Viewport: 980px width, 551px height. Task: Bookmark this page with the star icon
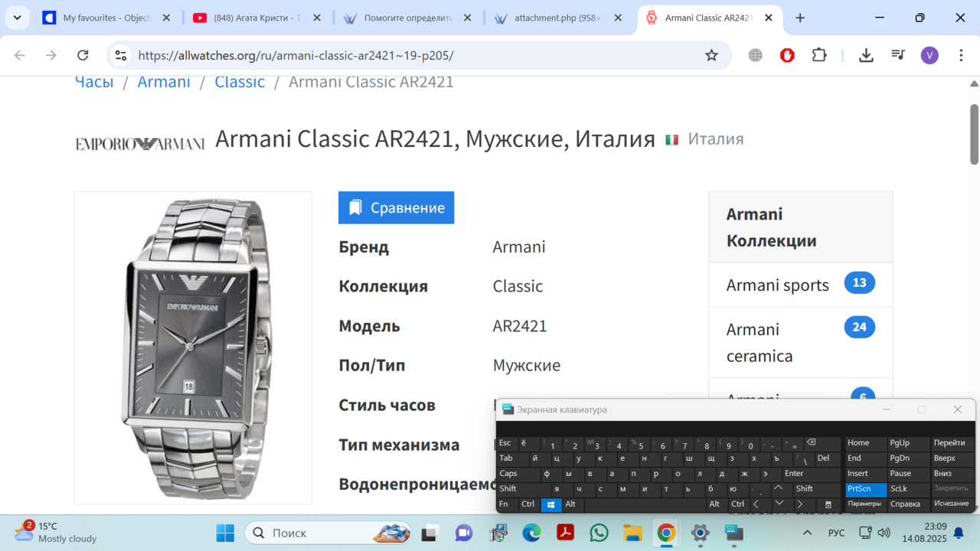[x=711, y=55]
